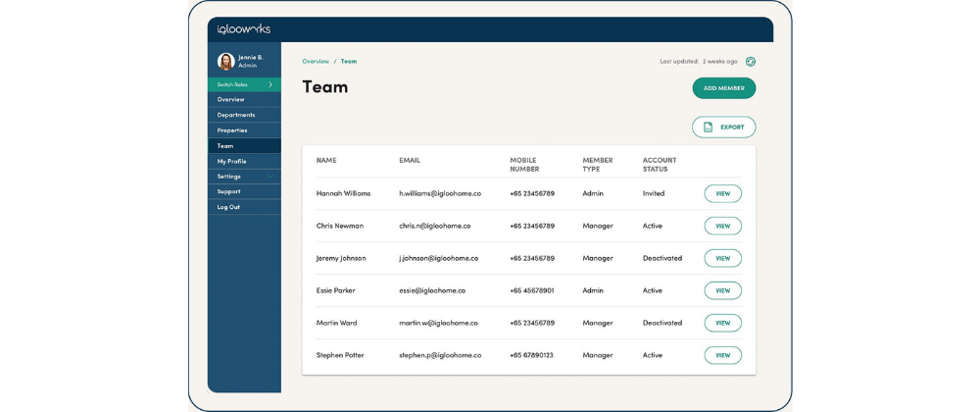View Jeremy Johnson's member details
The width and height of the screenshot is (980, 412).
[722, 259]
